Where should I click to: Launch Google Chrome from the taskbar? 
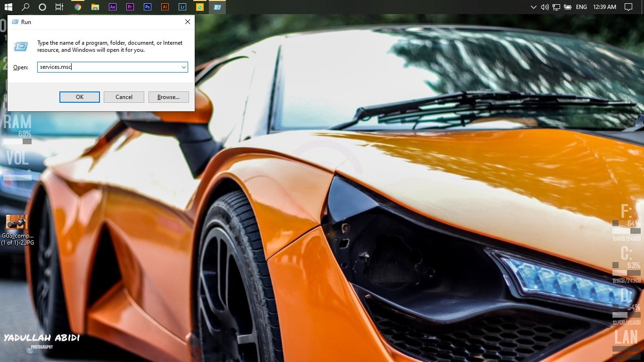[78, 7]
